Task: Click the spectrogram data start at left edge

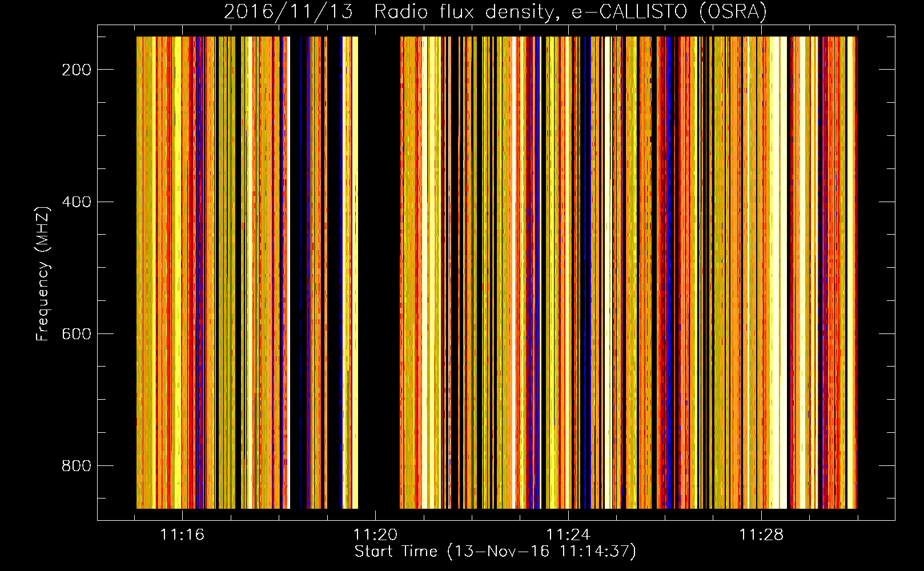Action: [x=137, y=272]
